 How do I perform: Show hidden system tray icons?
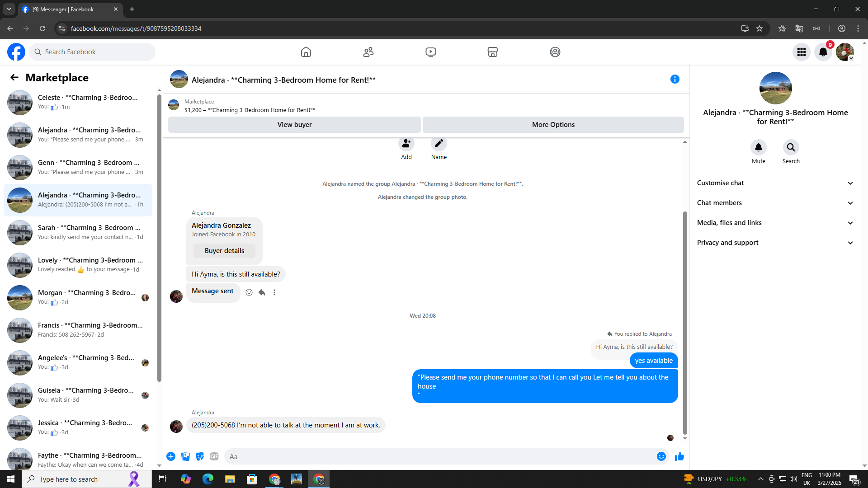[x=760, y=479]
